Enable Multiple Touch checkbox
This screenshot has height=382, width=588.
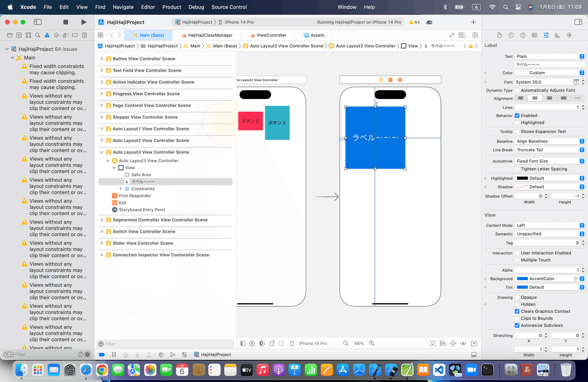[517, 260]
